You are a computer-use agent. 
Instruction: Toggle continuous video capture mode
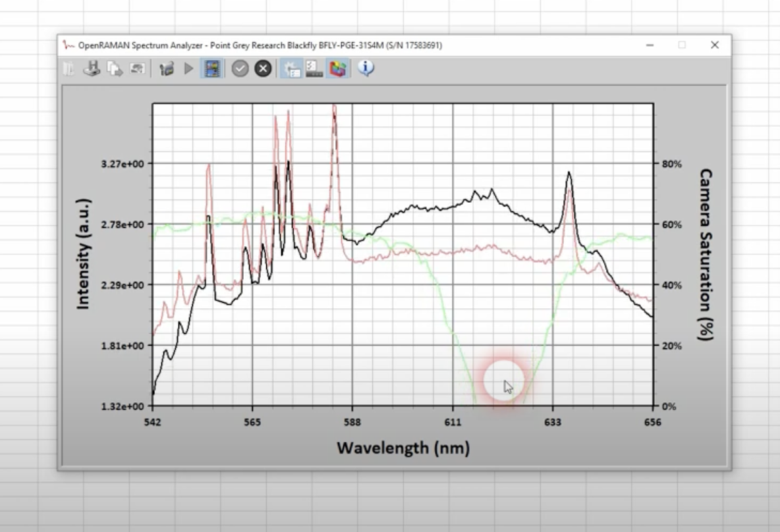click(x=210, y=68)
